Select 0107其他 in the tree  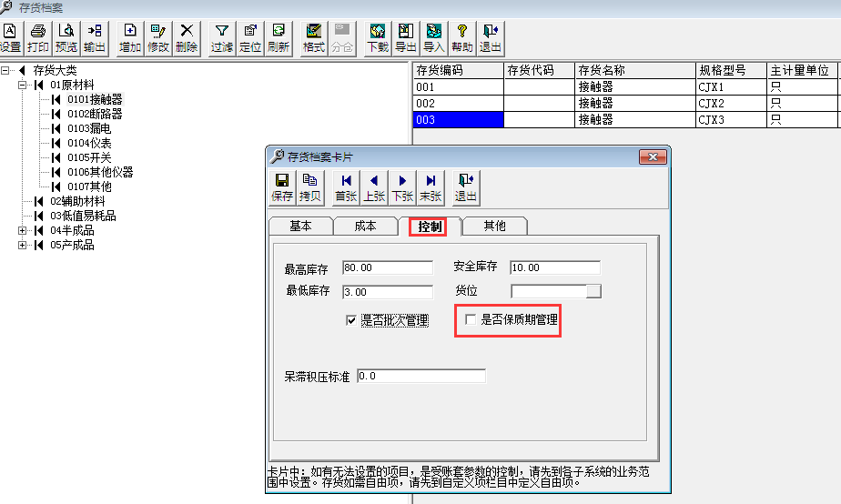point(89,186)
